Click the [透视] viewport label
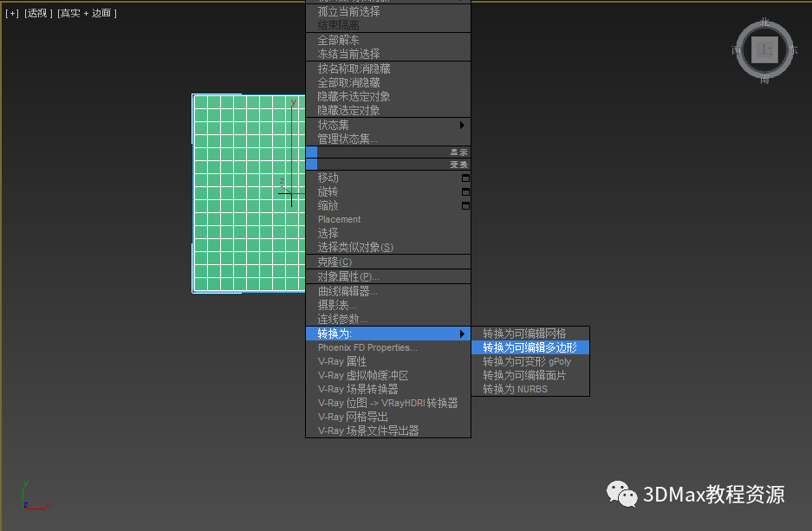 click(38, 14)
